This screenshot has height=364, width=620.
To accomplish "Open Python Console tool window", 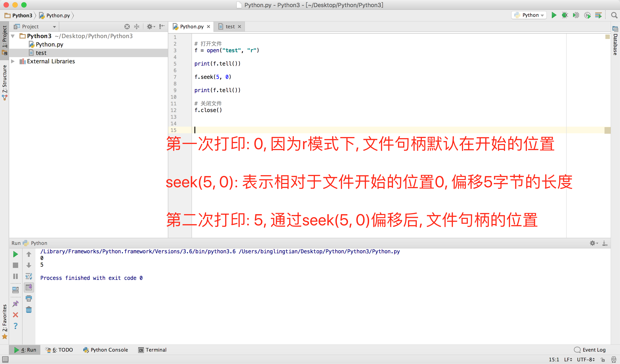I will (106, 350).
